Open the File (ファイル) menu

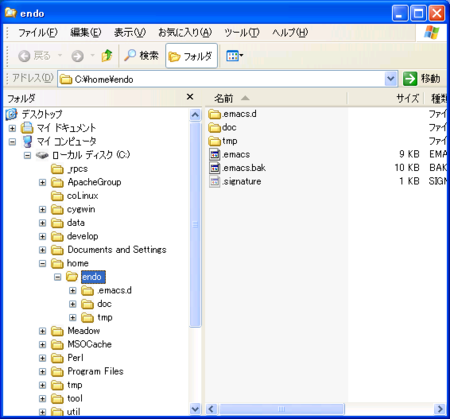pos(37,32)
